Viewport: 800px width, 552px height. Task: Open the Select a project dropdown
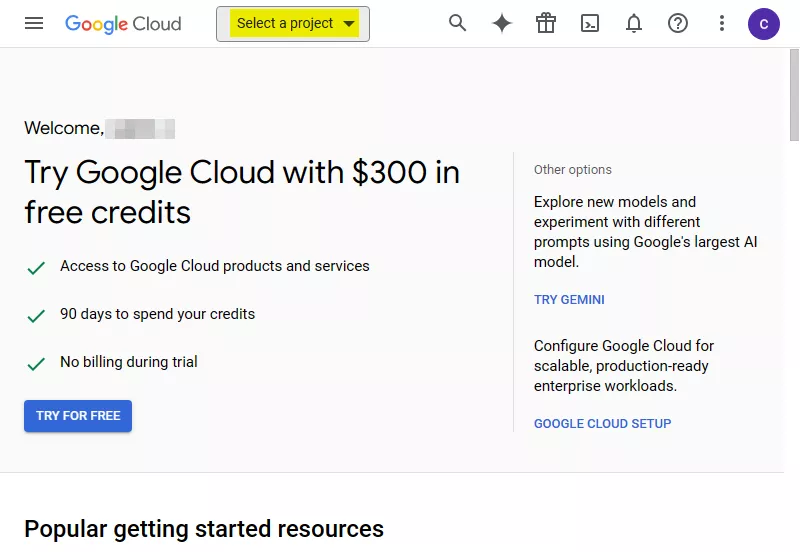[293, 24]
